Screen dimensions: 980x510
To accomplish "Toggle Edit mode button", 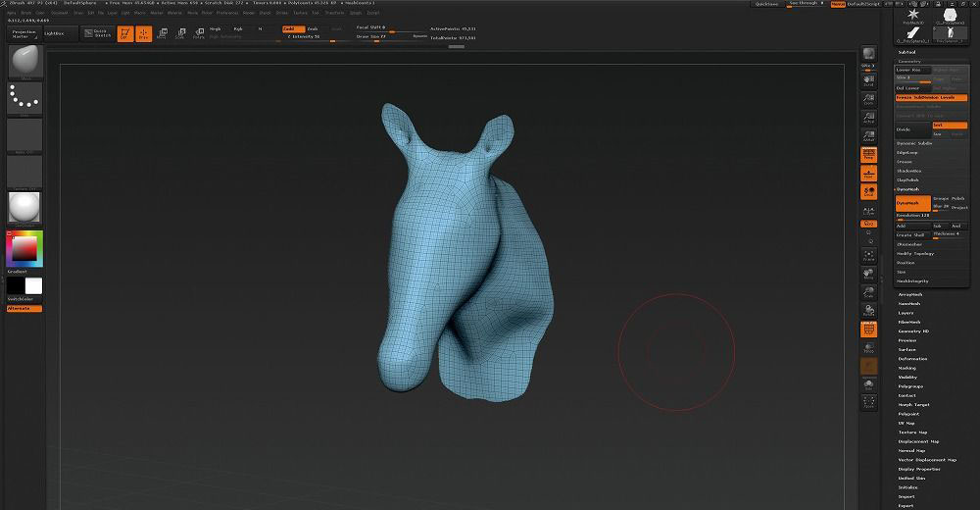I will click(125, 33).
